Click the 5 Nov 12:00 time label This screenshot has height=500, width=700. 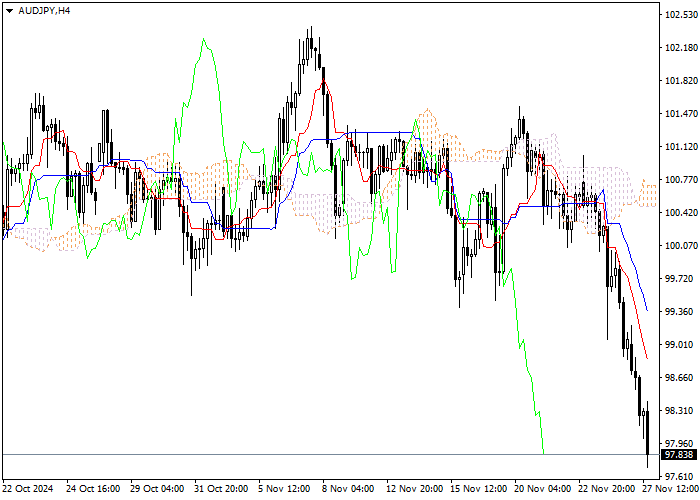284,489
